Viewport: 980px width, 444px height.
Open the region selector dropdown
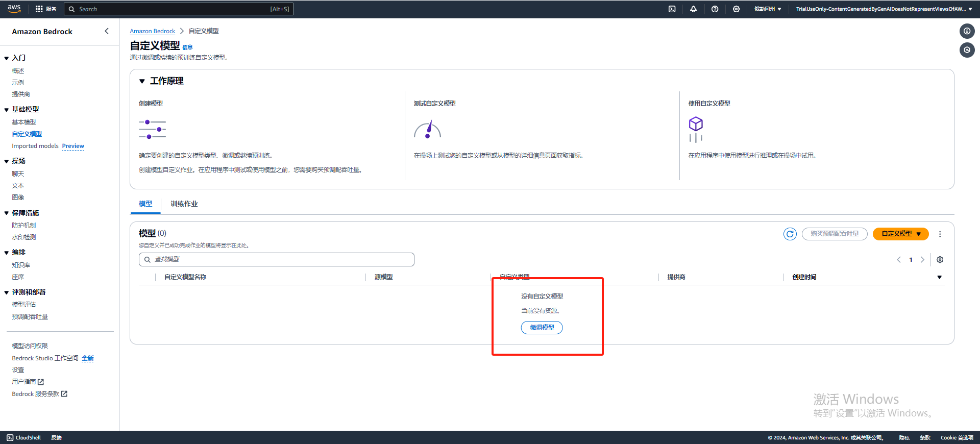[768, 9]
